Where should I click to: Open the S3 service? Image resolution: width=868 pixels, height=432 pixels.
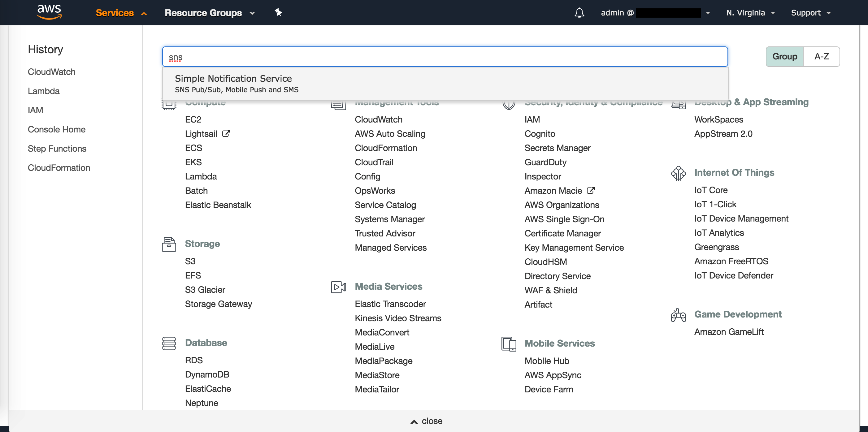pyautogui.click(x=190, y=261)
